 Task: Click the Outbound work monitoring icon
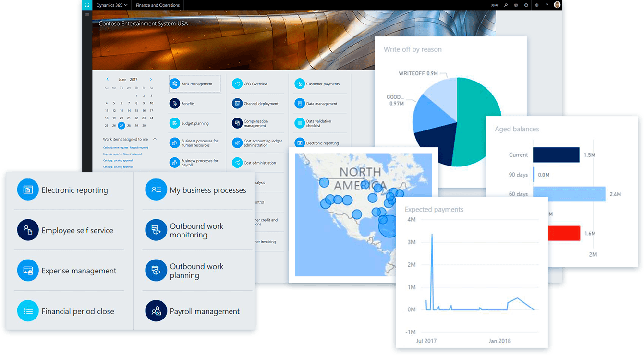tap(156, 230)
